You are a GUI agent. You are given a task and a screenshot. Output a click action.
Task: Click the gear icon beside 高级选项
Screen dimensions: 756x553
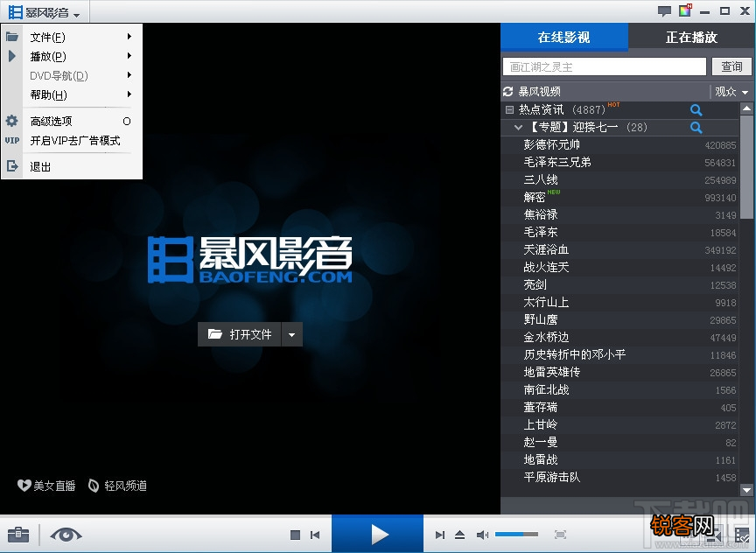click(12, 121)
